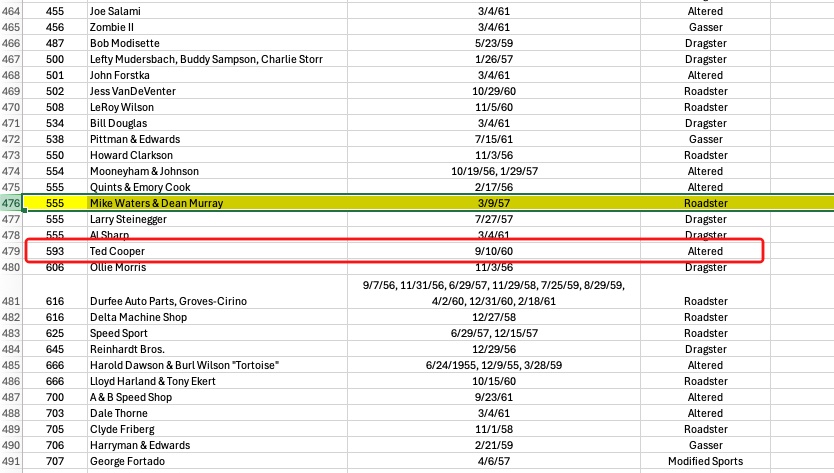The width and height of the screenshot is (834, 473).
Task: Select row header 476
Action: (x=11, y=203)
